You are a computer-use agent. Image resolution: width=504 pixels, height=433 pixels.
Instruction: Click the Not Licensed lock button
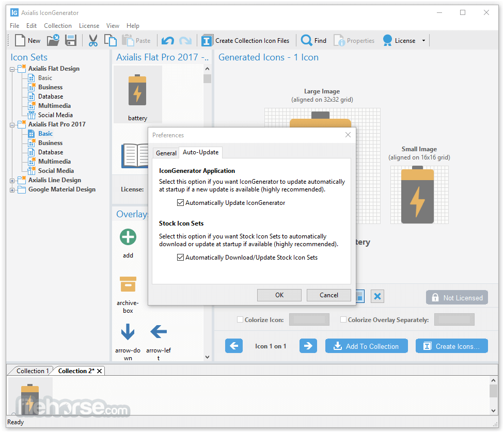[x=456, y=297]
